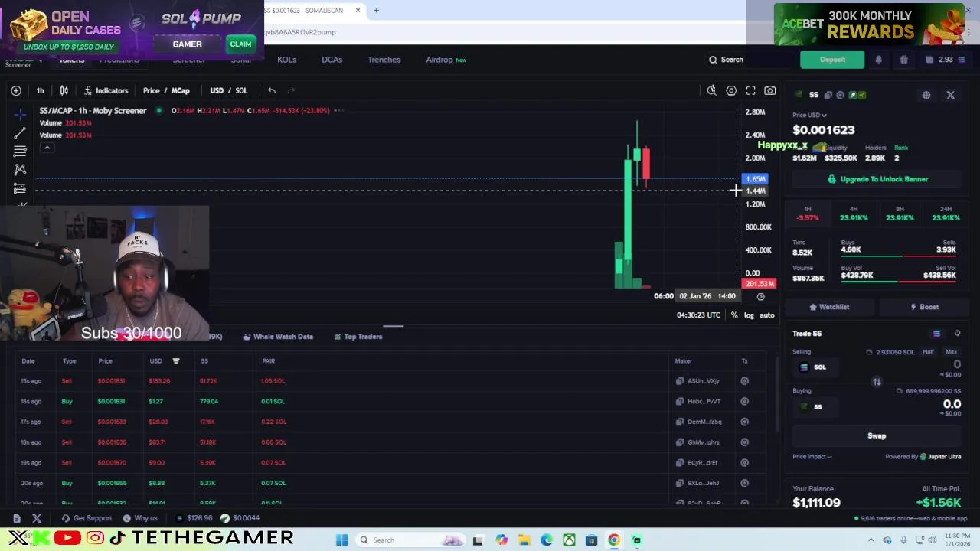Click the quick search icon above chart
This screenshot has width=980, height=551.
point(711,90)
